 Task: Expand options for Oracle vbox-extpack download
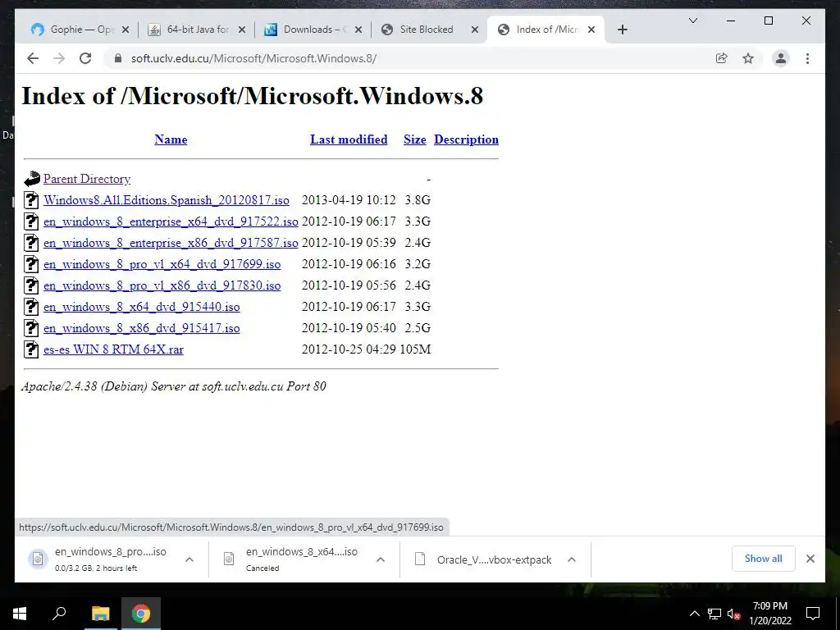click(x=572, y=559)
